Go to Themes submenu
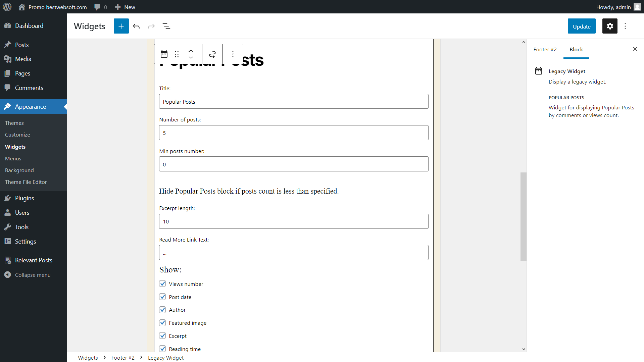This screenshot has width=644, height=362. pyautogui.click(x=14, y=123)
